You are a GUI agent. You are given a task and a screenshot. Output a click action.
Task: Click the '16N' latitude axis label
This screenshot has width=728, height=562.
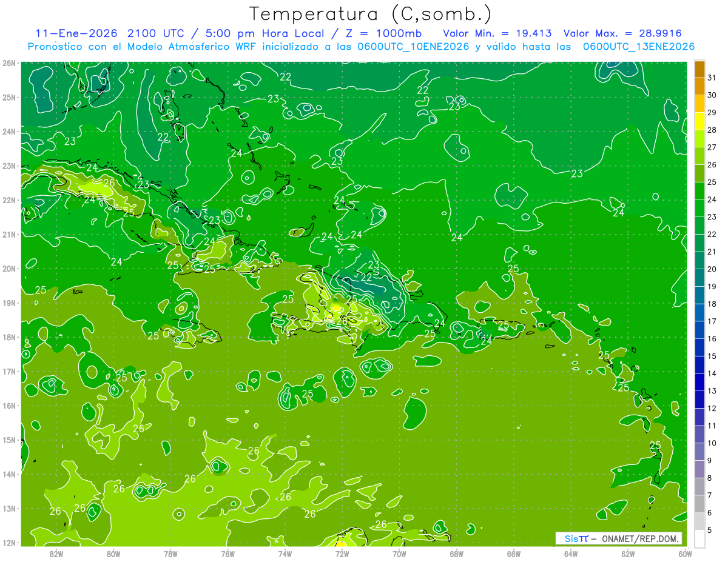(9, 406)
